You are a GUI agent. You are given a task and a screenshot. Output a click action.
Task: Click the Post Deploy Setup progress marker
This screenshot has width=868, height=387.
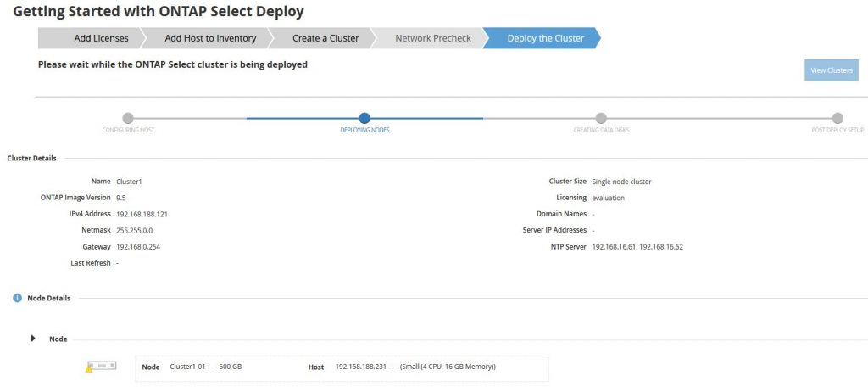click(x=837, y=118)
